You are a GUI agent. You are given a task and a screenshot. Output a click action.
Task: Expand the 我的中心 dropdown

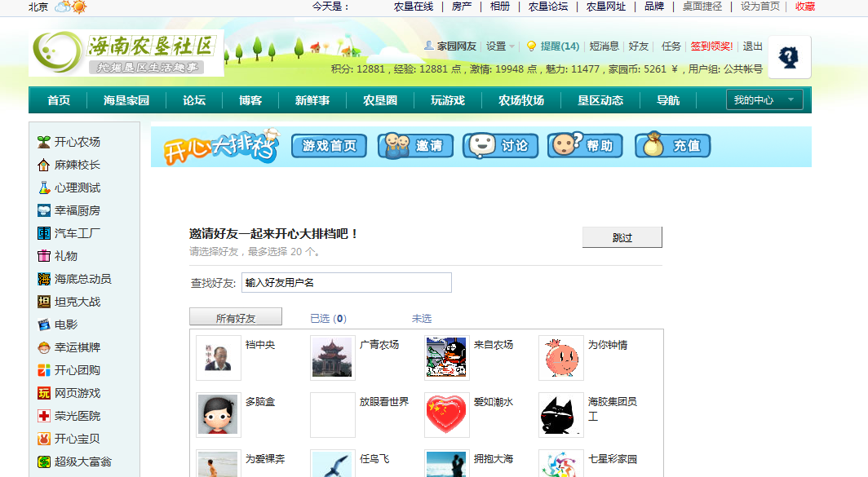764,100
